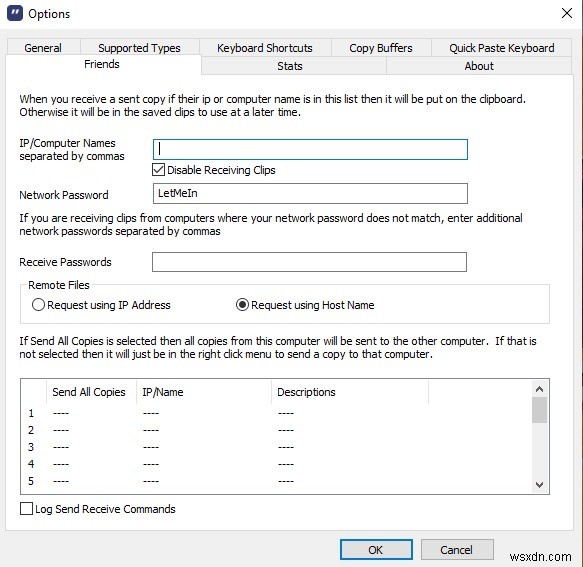
Task: Open the Supported Types tab
Action: point(139,48)
